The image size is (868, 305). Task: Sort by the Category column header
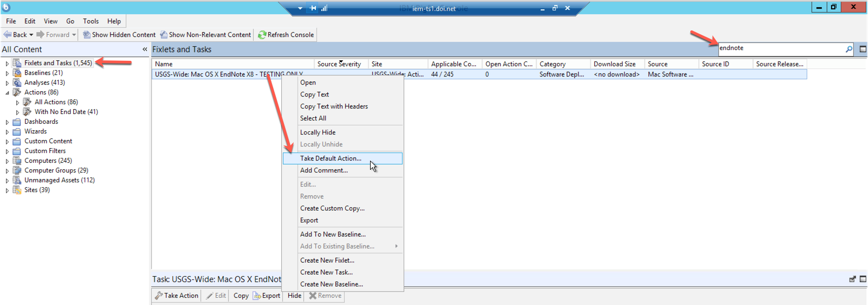point(563,64)
